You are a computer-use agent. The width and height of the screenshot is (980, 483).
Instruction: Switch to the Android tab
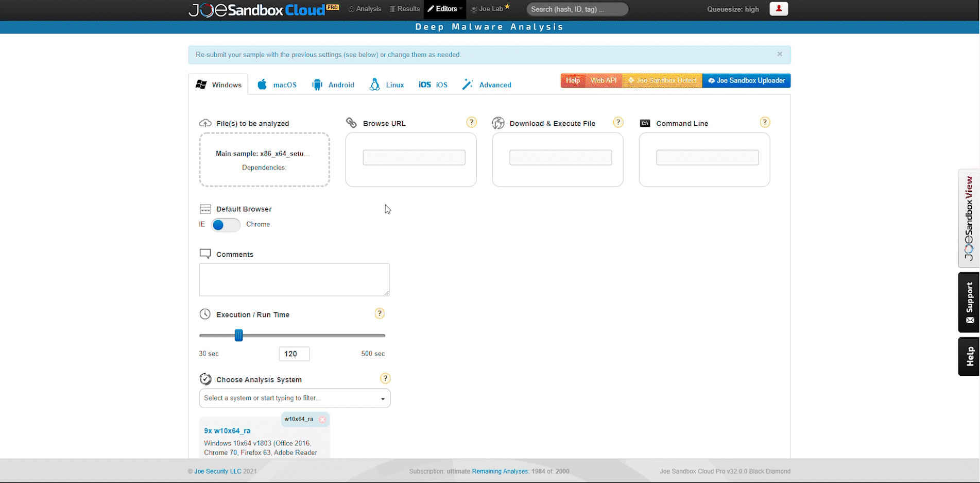tap(333, 85)
